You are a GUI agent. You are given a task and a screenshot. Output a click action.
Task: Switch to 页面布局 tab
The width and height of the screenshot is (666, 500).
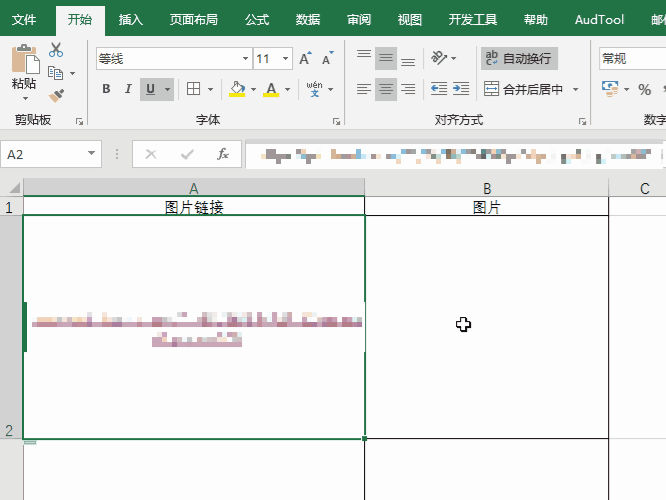(x=193, y=20)
